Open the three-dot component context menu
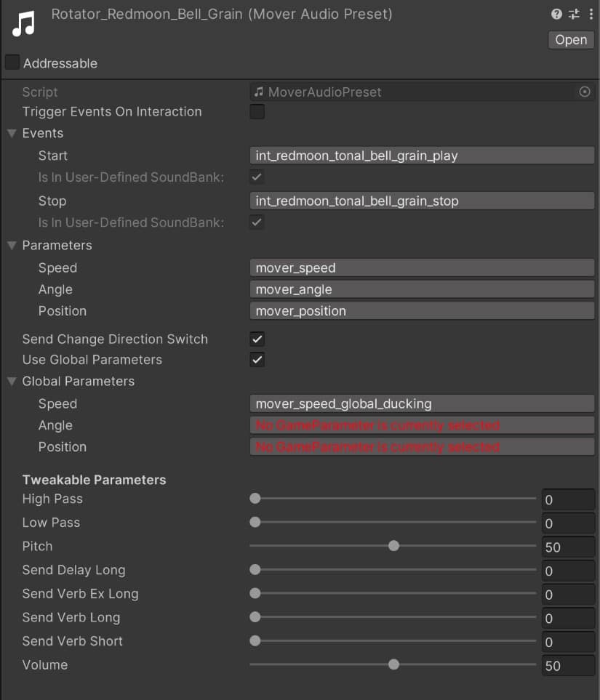This screenshot has width=600, height=700. pyautogui.click(x=591, y=14)
